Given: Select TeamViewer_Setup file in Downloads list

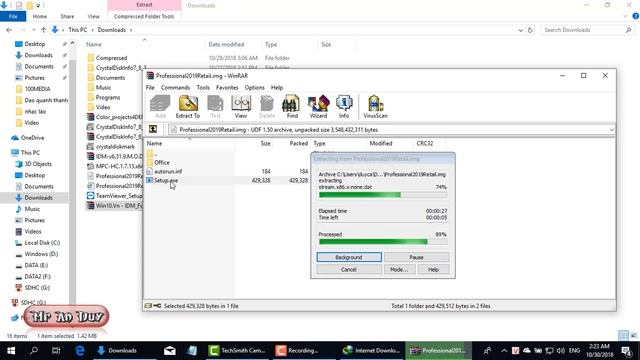Looking at the screenshot, I should tap(119, 196).
